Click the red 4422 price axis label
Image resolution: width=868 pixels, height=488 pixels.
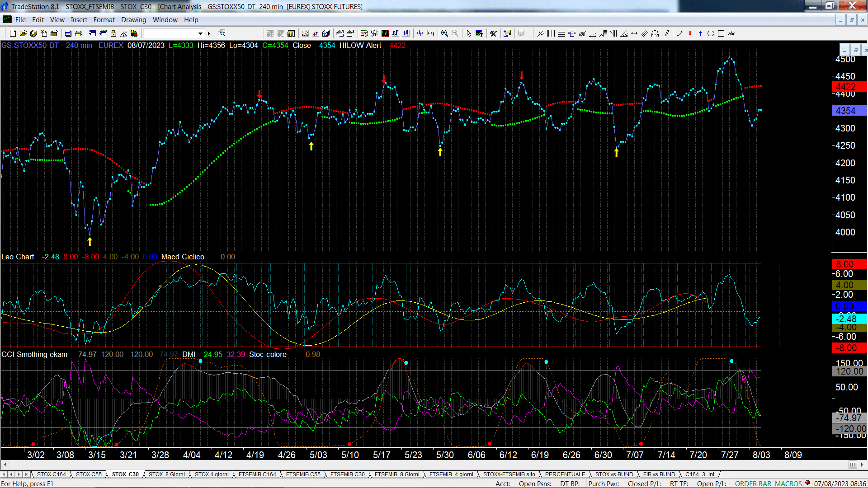[x=849, y=87]
